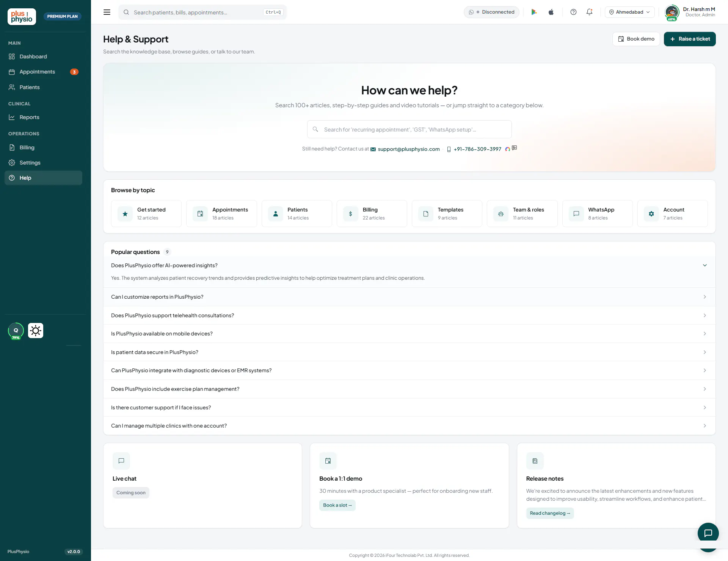
Task: Collapse the AI-powered insights question
Action: pyautogui.click(x=409, y=265)
